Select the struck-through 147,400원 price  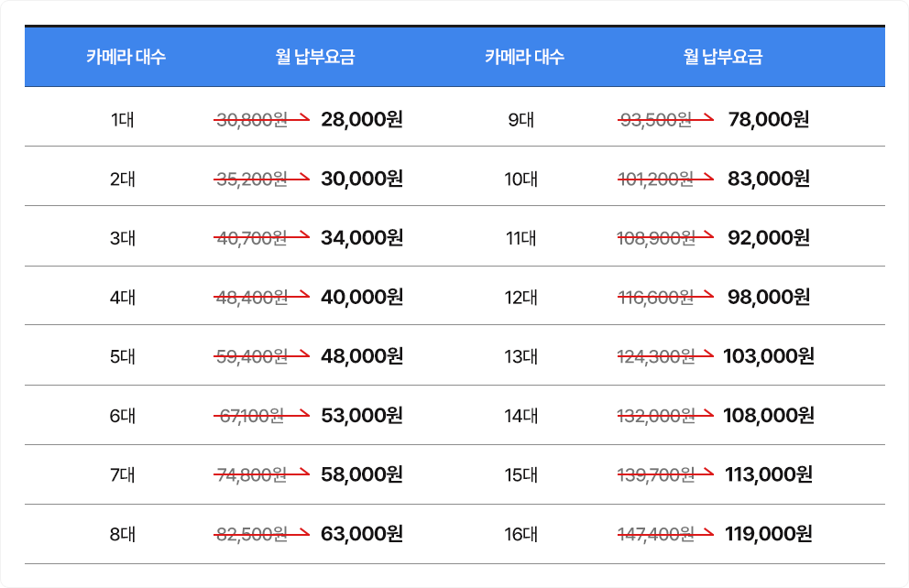tap(656, 534)
